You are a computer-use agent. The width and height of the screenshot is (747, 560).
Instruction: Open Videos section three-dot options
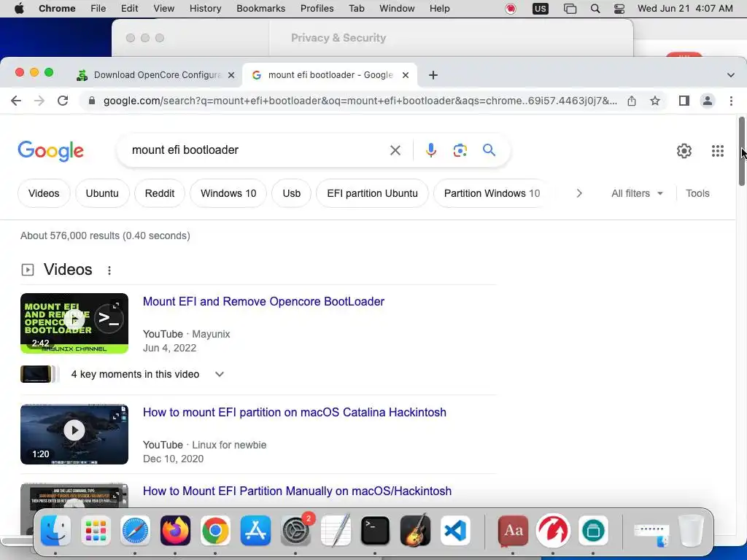pyautogui.click(x=109, y=271)
